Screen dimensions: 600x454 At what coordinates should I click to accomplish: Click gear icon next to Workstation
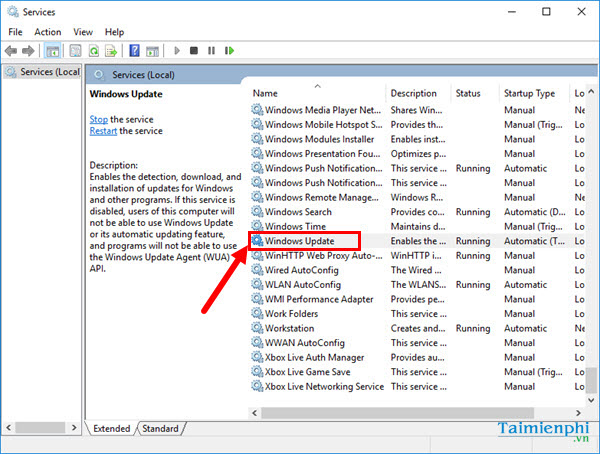(x=257, y=328)
